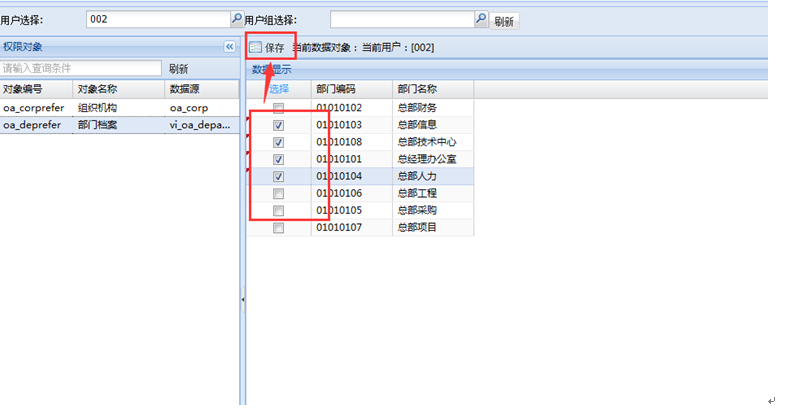
Task: Click the 总部采购 department name
Action: point(417,210)
